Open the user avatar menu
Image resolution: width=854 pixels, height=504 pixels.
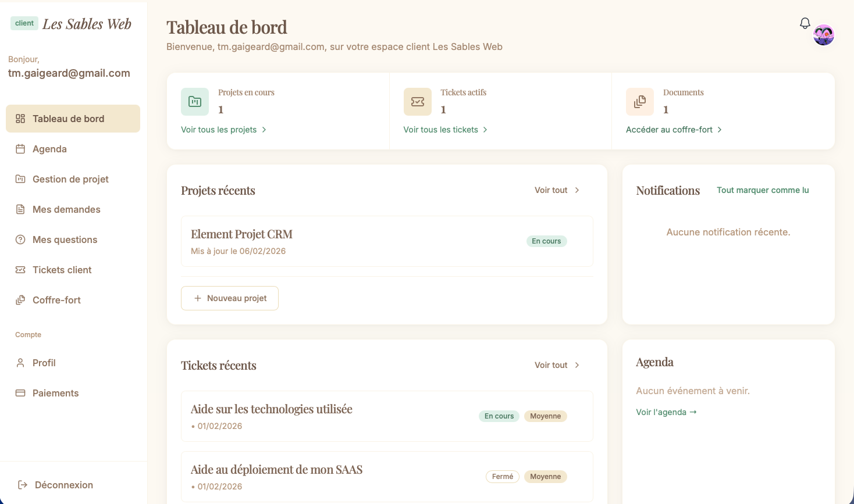[824, 35]
